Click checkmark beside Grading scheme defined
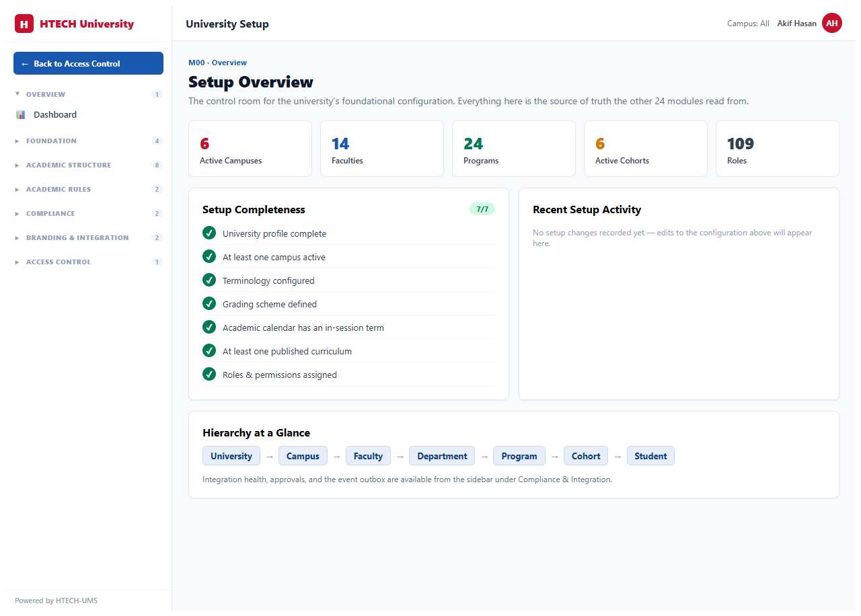The height and width of the screenshot is (616, 861). pos(209,303)
